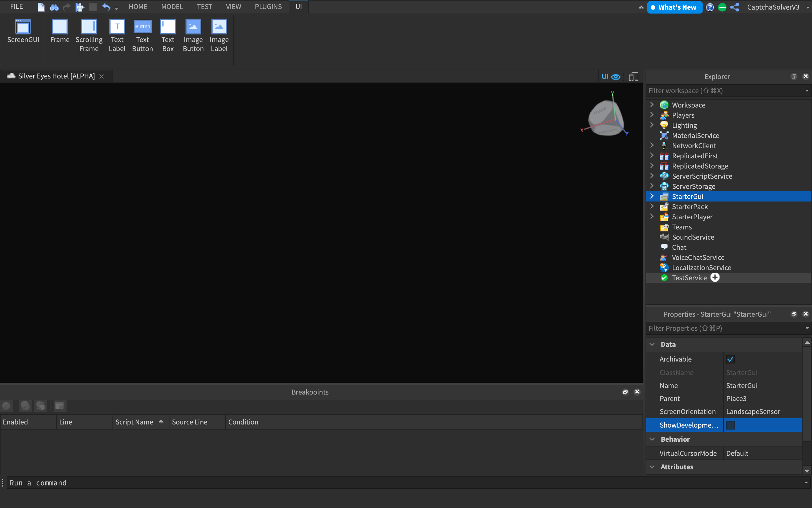Switch to the MODEL tab
This screenshot has width=812, height=508.
click(x=172, y=7)
